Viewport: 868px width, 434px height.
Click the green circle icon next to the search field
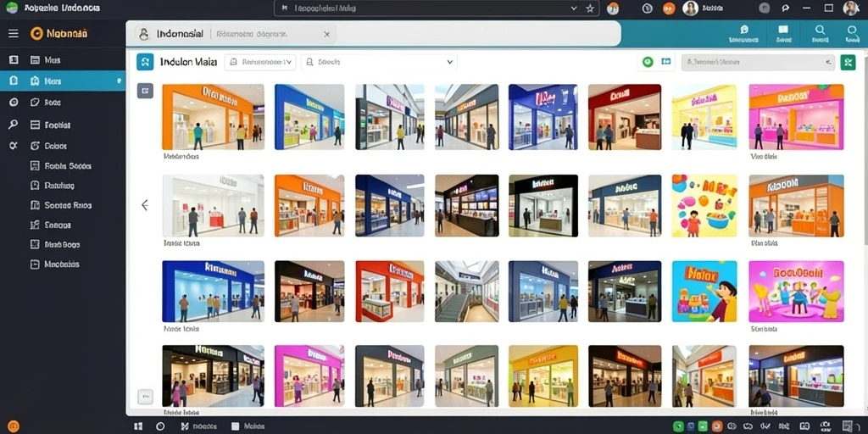coord(648,62)
